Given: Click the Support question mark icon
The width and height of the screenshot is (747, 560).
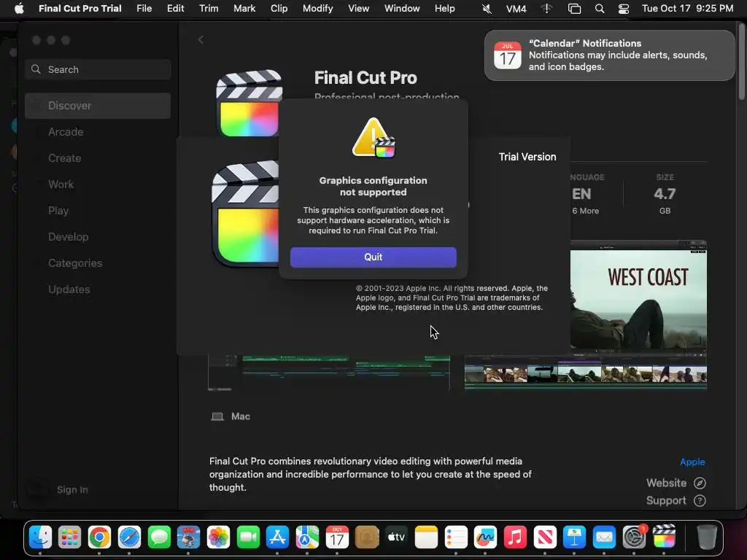Looking at the screenshot, I should click(x=700, y=500).
